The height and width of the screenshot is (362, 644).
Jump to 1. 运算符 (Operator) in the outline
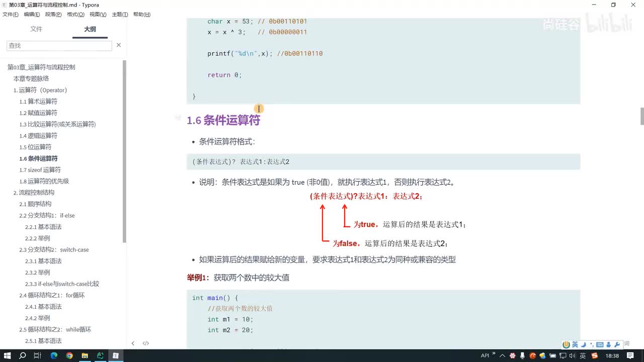(x=40, y=90)
